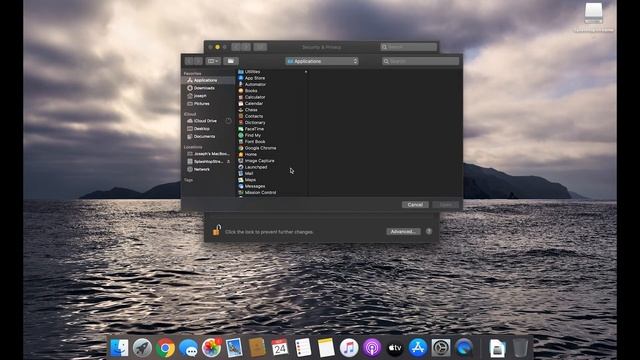This screenshot has width=640, height=360.
Task: Click forward arrow in Security & Privacy window
Action: click(x=246, y=47)
